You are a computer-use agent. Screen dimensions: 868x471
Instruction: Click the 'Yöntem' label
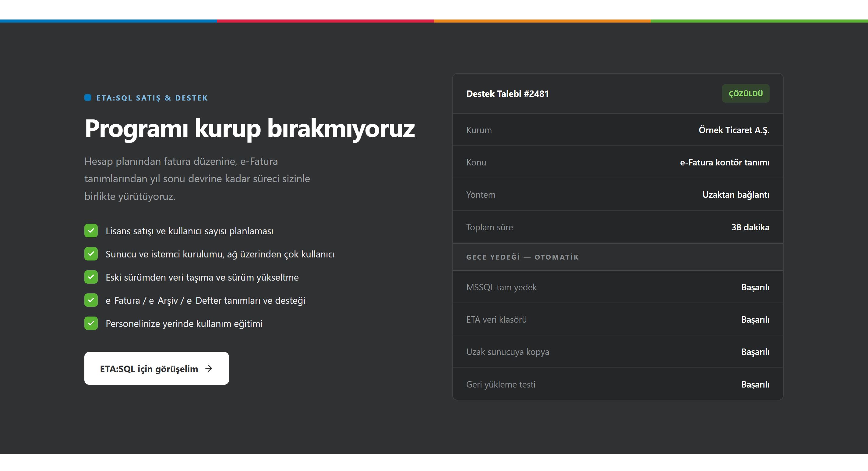(x=481, y=195)
